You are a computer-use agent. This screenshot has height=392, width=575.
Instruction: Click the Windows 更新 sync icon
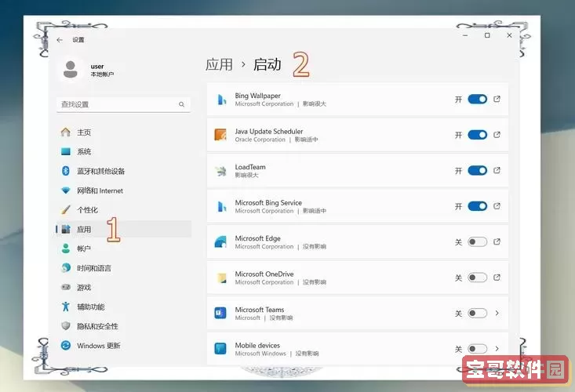(x=66, y=345)
